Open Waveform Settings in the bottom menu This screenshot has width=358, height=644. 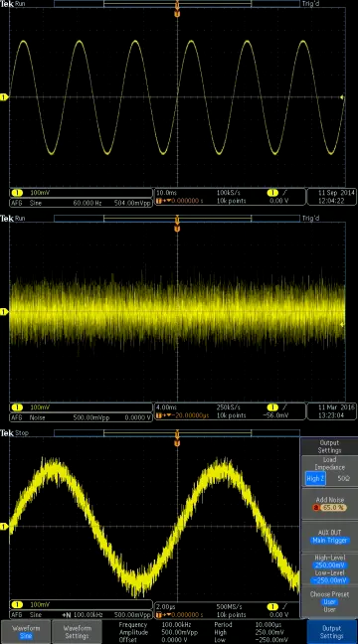coord(77,632)
